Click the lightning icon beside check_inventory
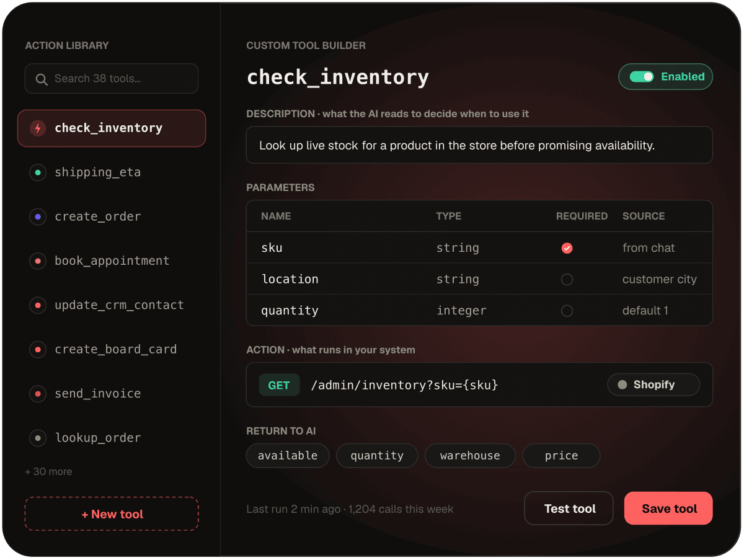 [38, 128]
